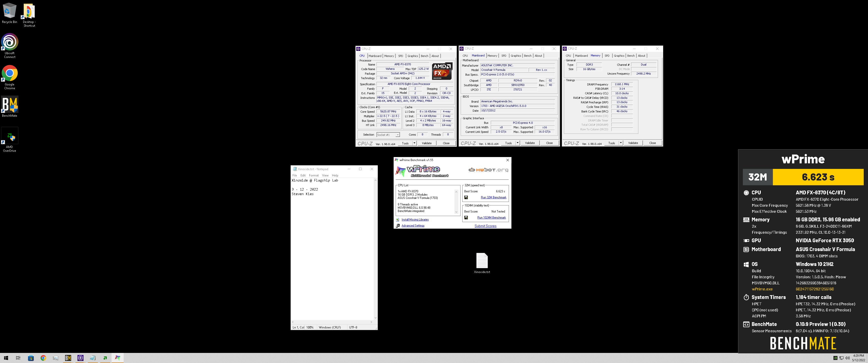Click the Windows Start button
Screen dimensions: 868x363
coord(6,358)
